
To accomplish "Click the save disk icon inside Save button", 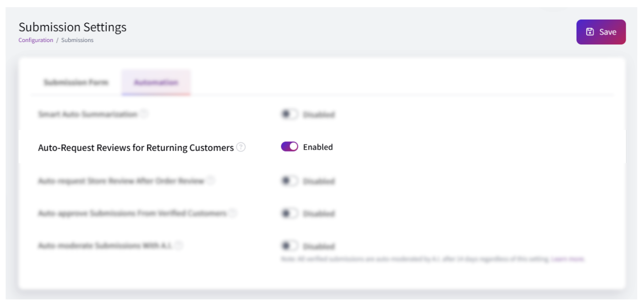I will (589, 31).
